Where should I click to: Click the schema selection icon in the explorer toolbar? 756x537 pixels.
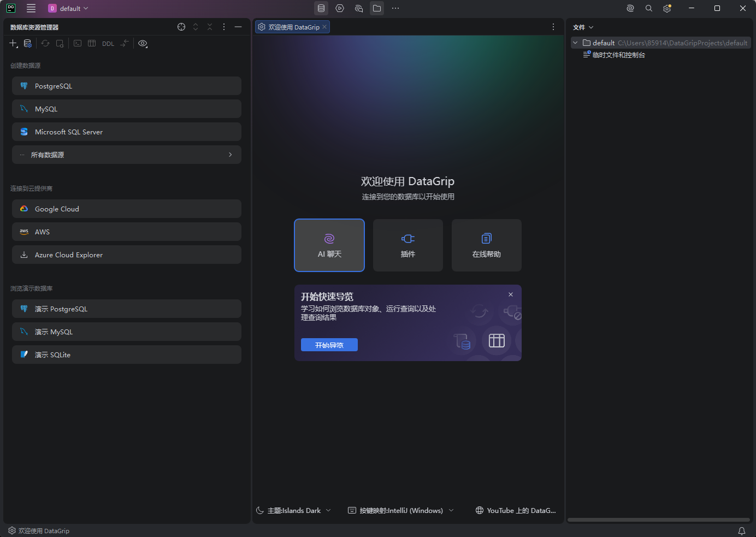pyautogui.click(x=60, y=43)
